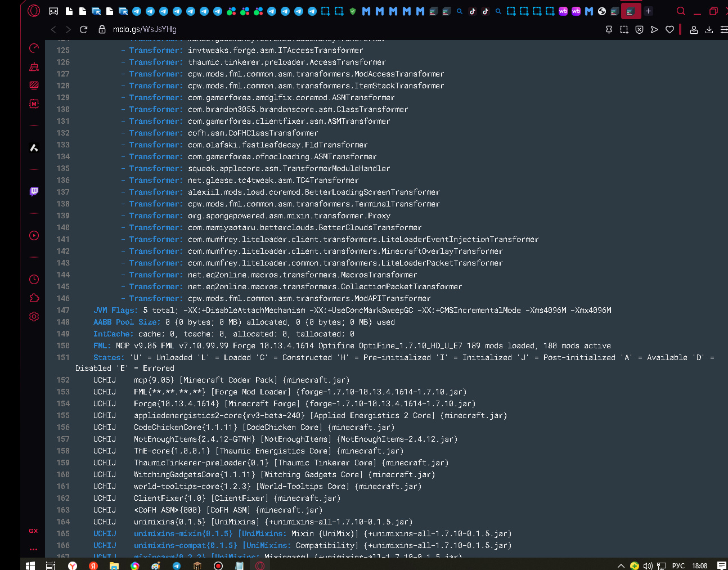Show hidden system tray icons

tap(621, 565)
